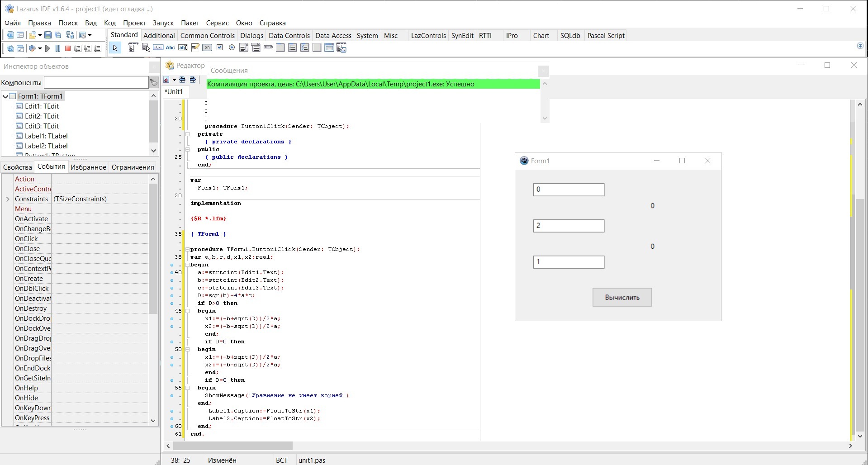Click the New Form toolbar icon
The height and width of the screenshot is (465, 868).
tap(20, 35)
